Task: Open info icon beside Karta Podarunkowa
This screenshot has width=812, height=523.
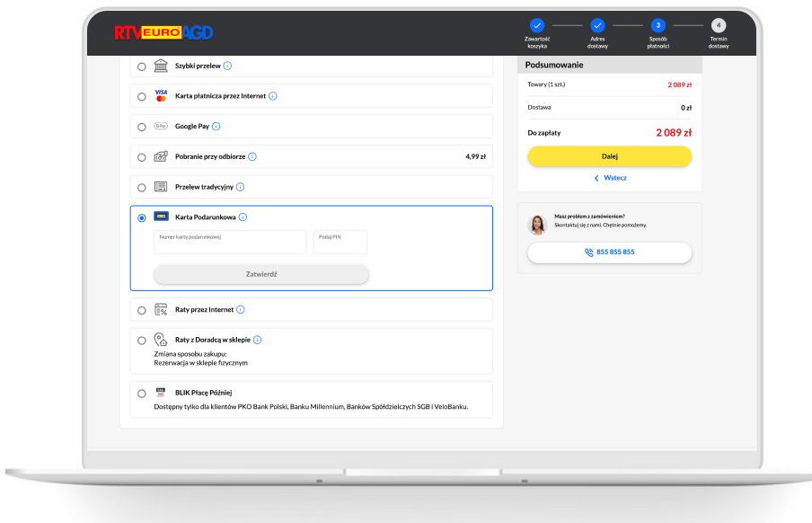Action: tap(243, 217)
